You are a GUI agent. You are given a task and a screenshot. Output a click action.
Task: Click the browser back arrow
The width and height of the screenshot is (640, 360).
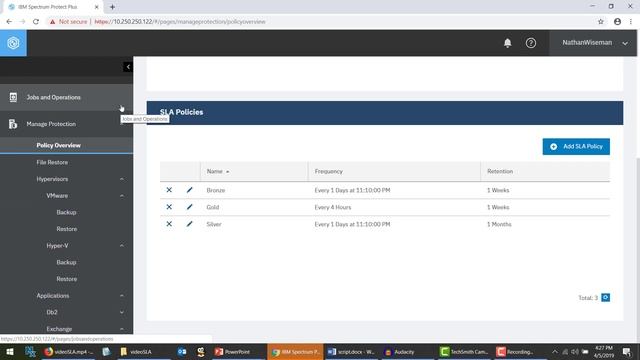(x=9, y=22)
